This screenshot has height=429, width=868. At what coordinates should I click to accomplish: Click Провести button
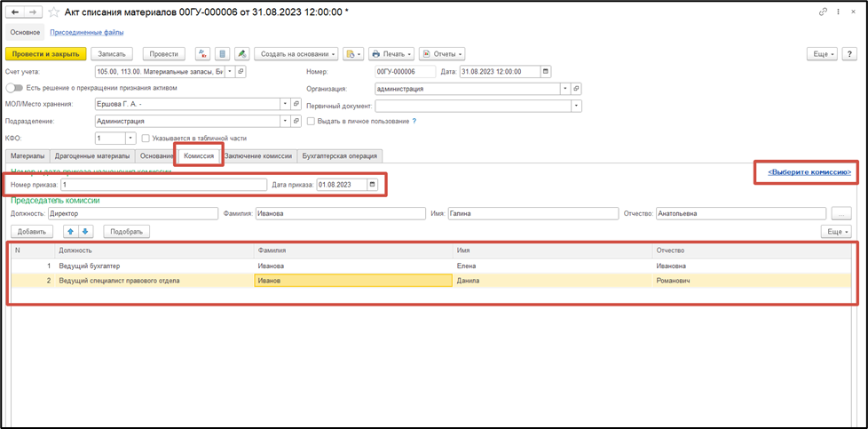click(163, 54)
